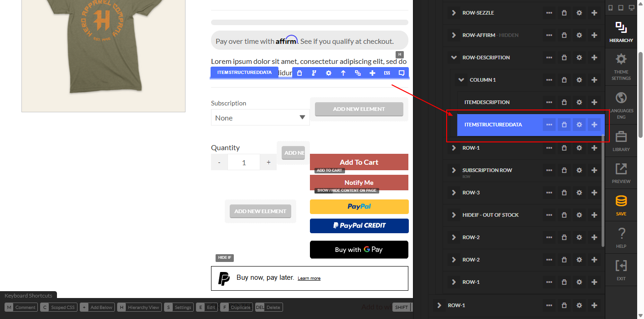Open settings gear for the selected ITEMSTRUCTUREDDATA row
644x319 pixels.
579,125
